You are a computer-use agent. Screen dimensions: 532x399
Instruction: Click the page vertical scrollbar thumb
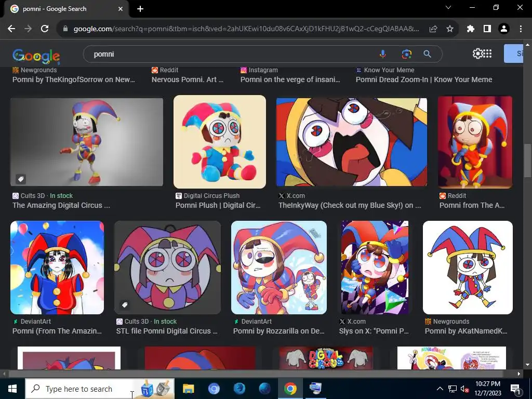(527, 160)
